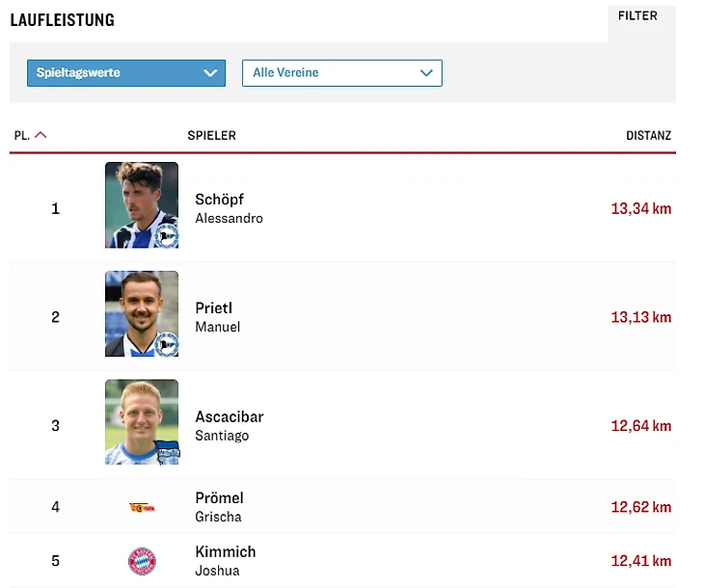This screenshot has width=704, height=588.
Task: Click club badge on Schöpf's photo
Action: click(167, 236)
